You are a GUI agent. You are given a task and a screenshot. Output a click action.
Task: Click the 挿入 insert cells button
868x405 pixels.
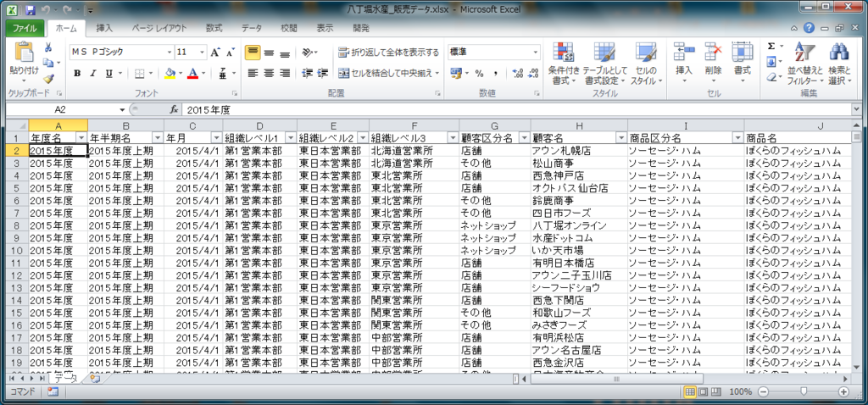coord(684,64)
